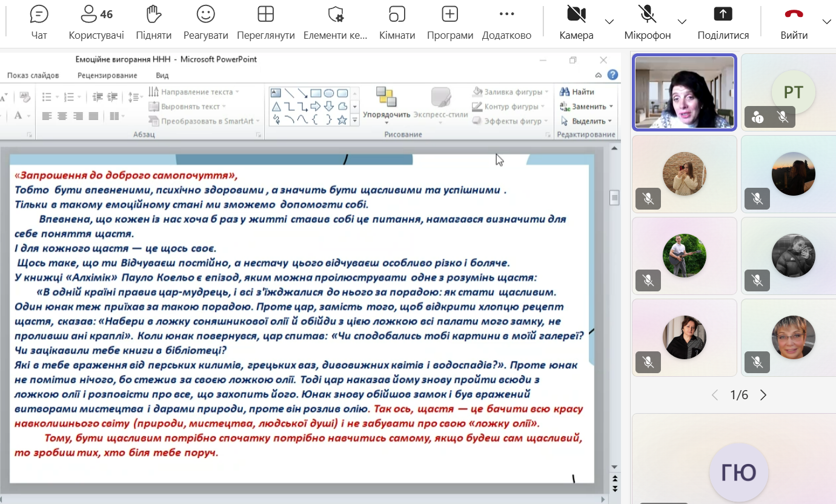The image size is (836, 504).
Task: Expand microphone options dropdown arrow
Action: pyautogui.click(x=682, y=22)
